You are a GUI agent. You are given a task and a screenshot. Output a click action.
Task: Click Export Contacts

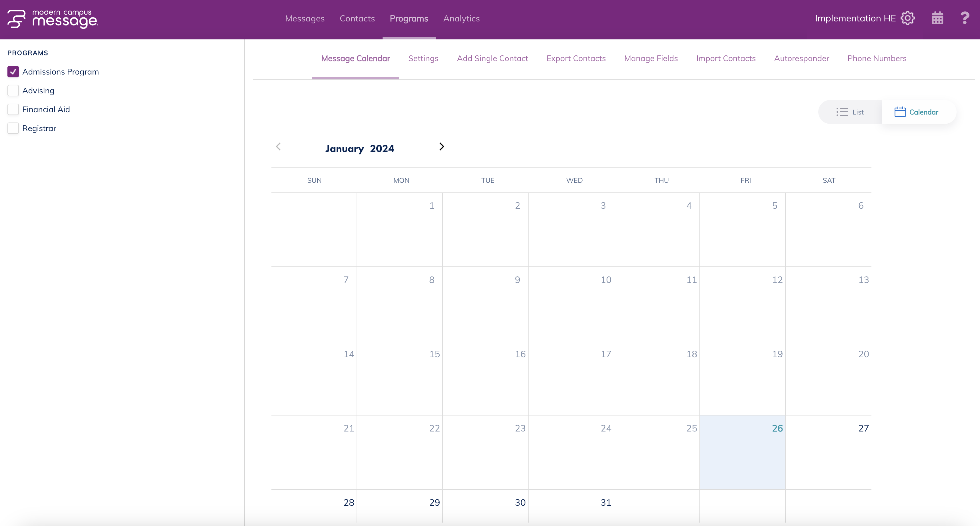pyautogui.click(x=576, y=58)
